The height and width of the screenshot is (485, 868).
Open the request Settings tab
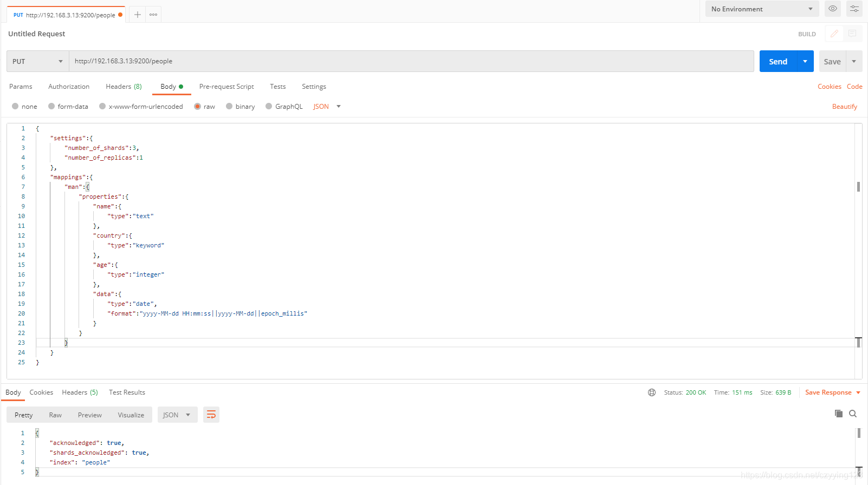[x=314, y=87]
